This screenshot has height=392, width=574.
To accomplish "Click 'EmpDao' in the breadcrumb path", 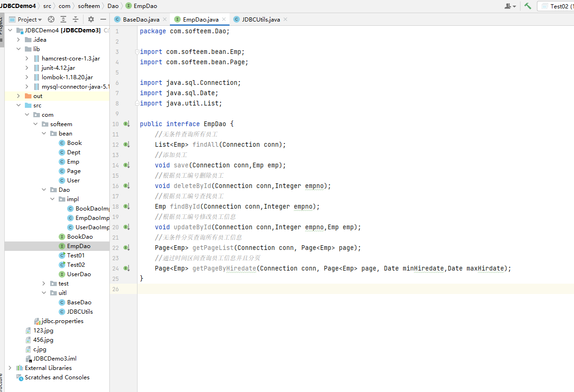I will (x=141, y=6).
